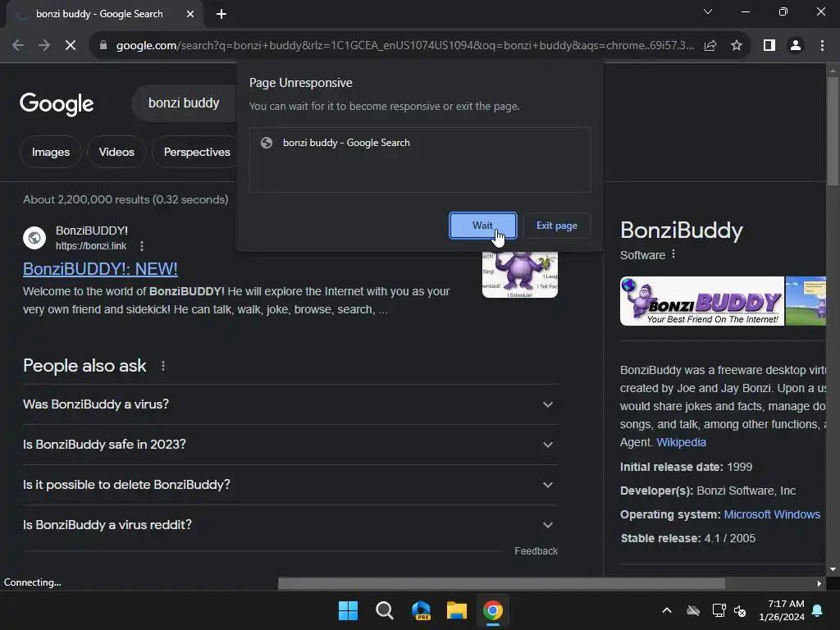840x630 pixels.
Task: Open the Wikipedia link in description
Action: point(681,442)
